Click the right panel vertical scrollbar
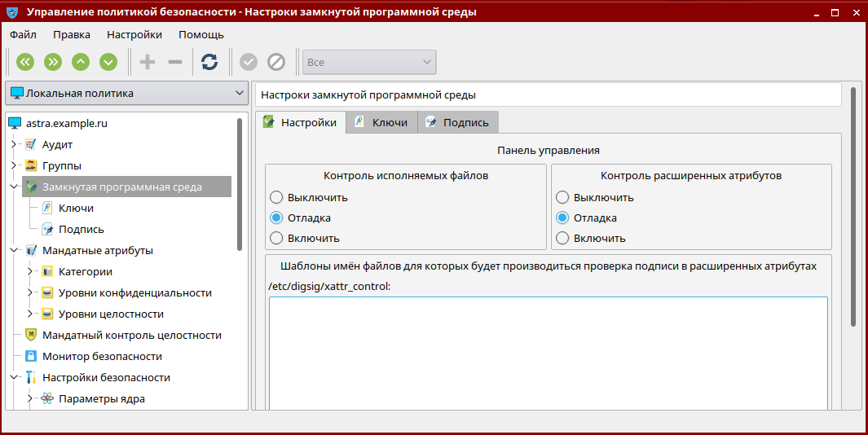The height and width of the screenshot is (435, 868). 853,206
